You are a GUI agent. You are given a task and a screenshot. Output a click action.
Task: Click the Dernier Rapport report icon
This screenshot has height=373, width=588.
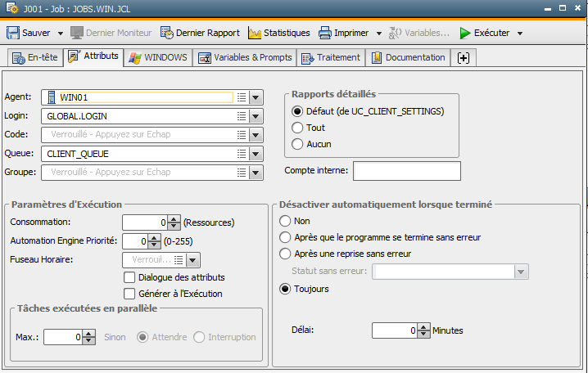(167, 33)
